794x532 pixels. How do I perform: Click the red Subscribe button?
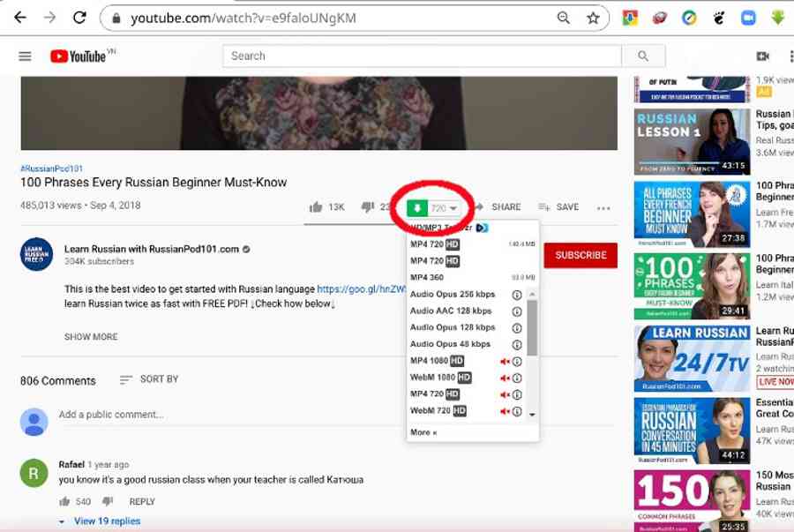[580, 255]
